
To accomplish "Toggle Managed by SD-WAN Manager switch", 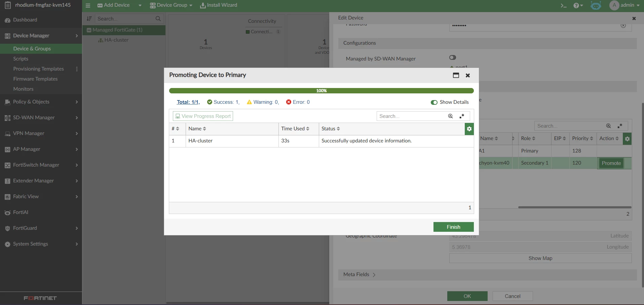I will coord(453,58).
